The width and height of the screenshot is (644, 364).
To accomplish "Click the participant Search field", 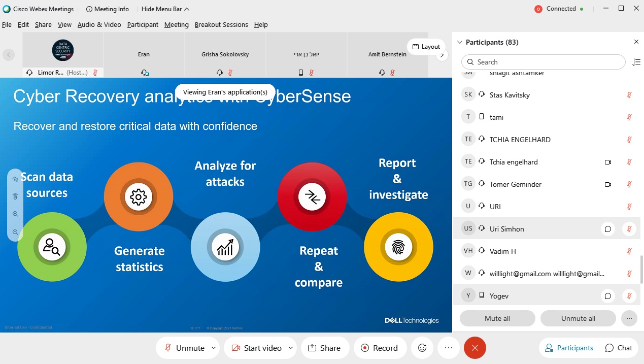I will click(544, 62).
